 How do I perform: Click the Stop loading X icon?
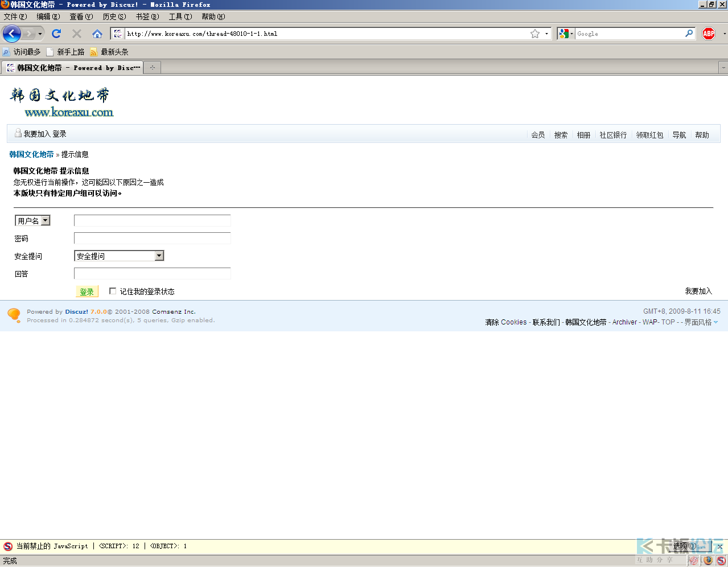tap(77, 34)
